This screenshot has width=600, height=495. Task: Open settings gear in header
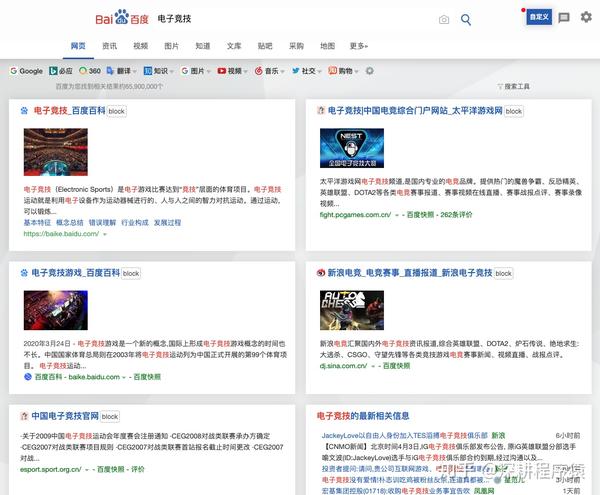(x=586, y=17)
